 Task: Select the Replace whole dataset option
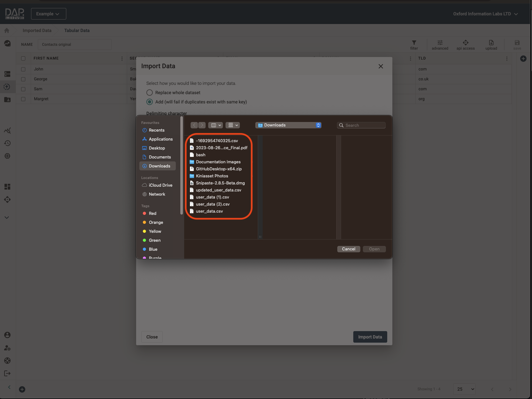coord(150,93)
